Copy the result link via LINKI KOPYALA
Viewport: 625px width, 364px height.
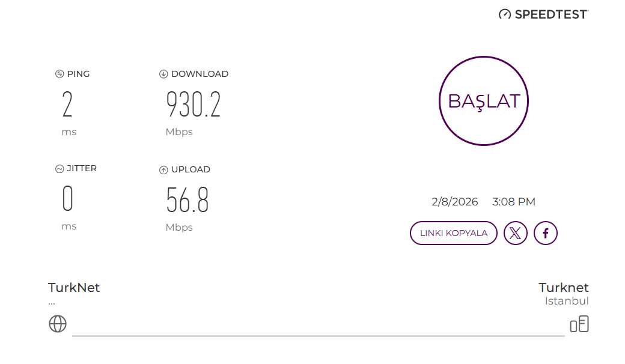point(454,233)
